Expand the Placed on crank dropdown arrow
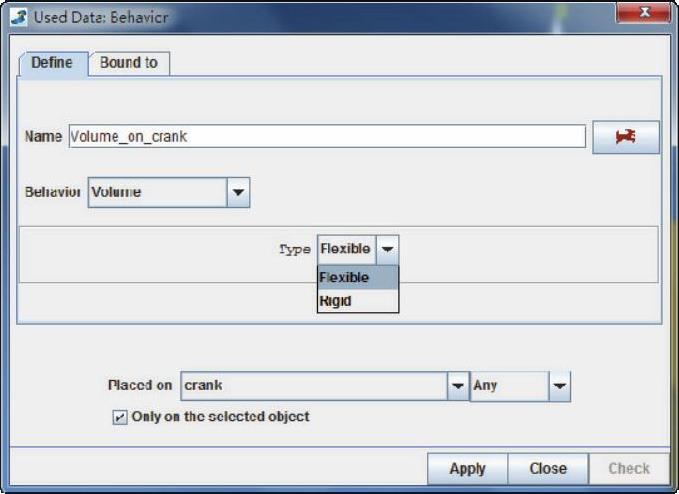Image resolution: width=679 pixels, height=494 pixels. (x=457, y=385)
